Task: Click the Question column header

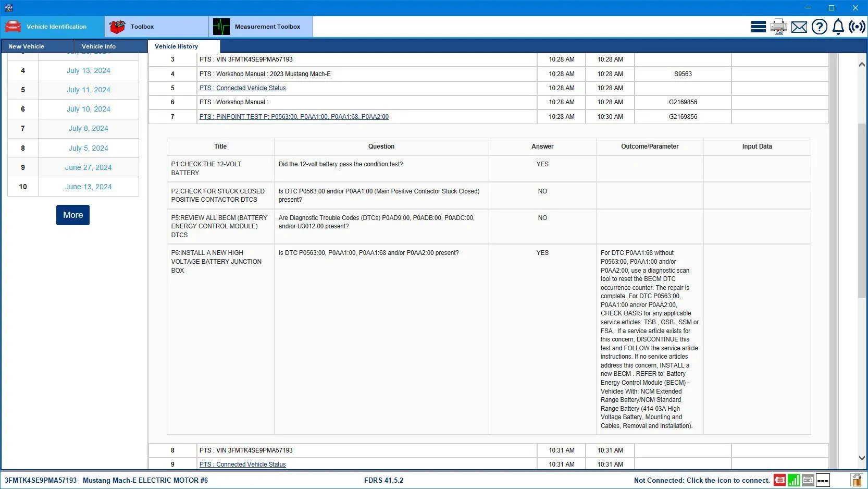Action: click(381, 146)
